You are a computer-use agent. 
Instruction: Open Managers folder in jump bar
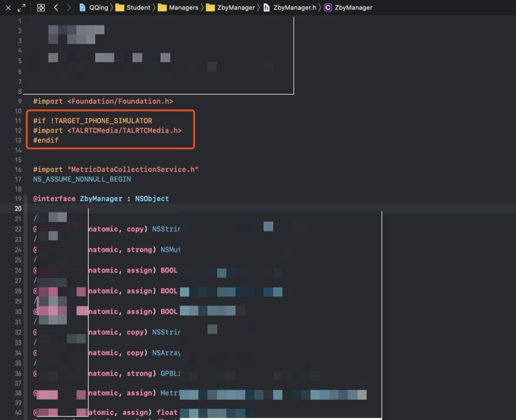coord(178,7)
